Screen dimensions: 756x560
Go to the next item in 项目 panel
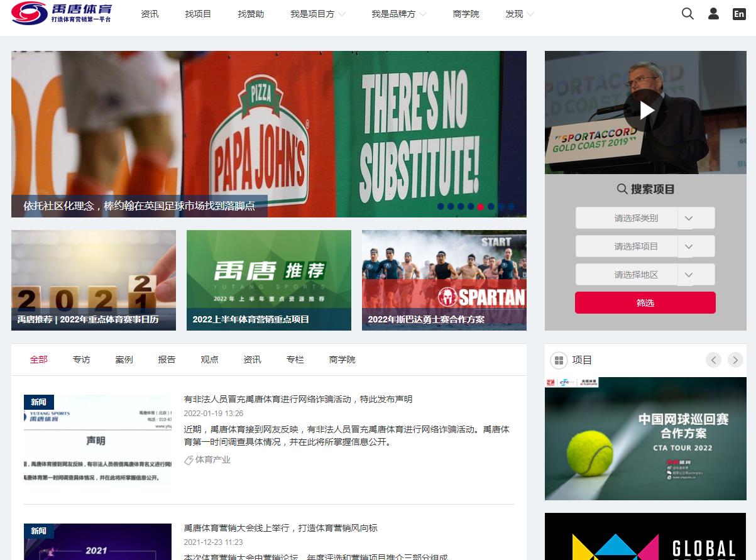pos(735,360)
